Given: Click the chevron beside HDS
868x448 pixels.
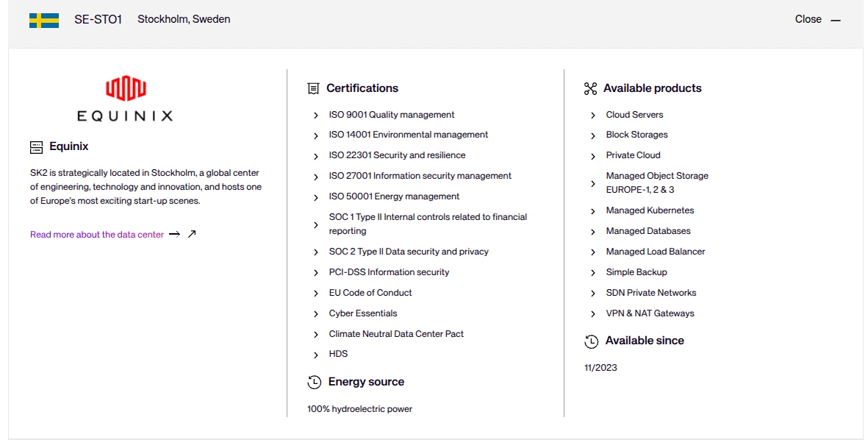Looking at the screenshot, I should [x=316, y=355].
